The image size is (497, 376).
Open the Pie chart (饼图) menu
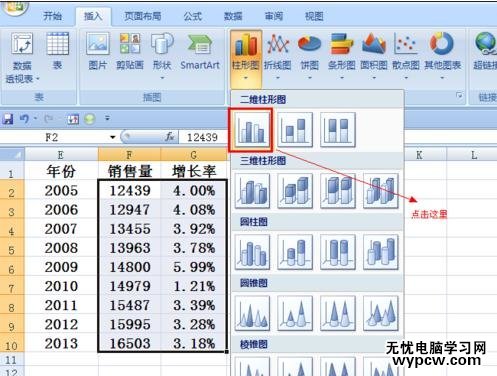pos(309,56)
